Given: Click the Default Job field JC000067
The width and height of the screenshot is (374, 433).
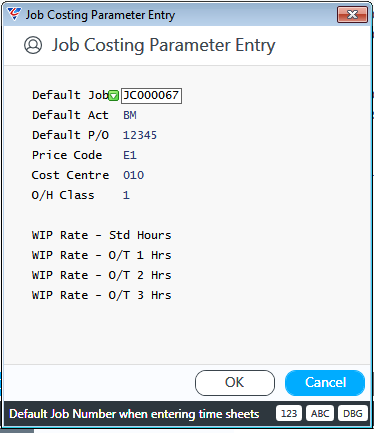Looking at the screenshot, I should tap(151, 96).
